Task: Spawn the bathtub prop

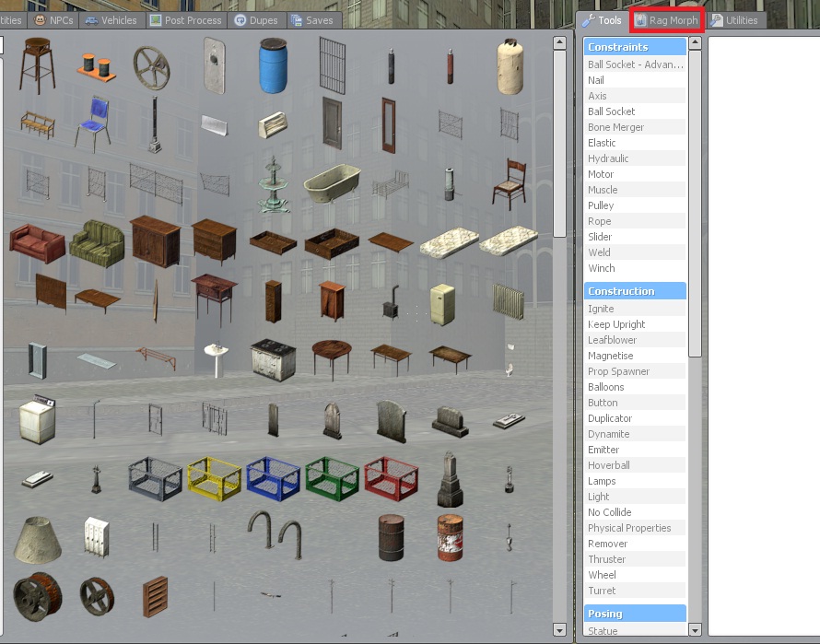Action: (332, 183)
